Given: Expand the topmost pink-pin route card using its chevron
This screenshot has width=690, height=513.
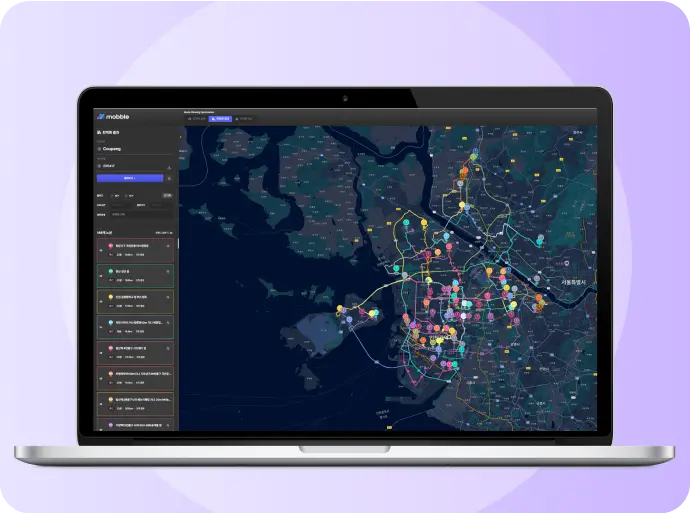Looking at the screenshot, I should pos(168,246).
